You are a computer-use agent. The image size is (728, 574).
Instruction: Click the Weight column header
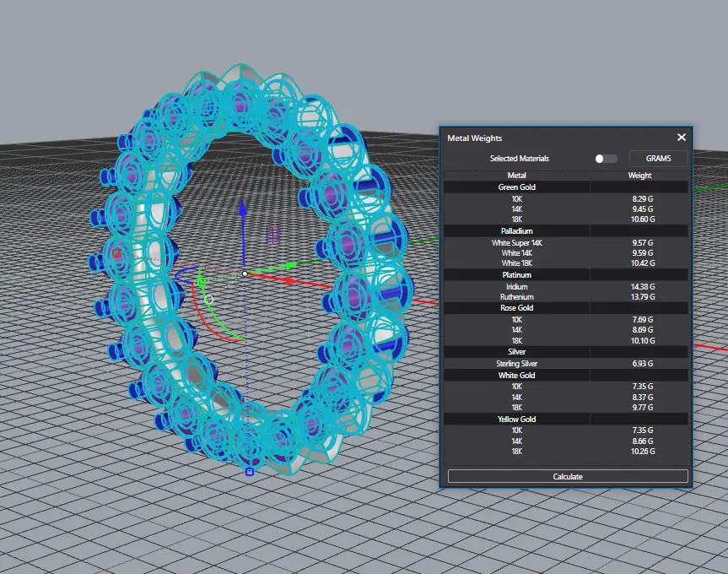tap(639, 176)
